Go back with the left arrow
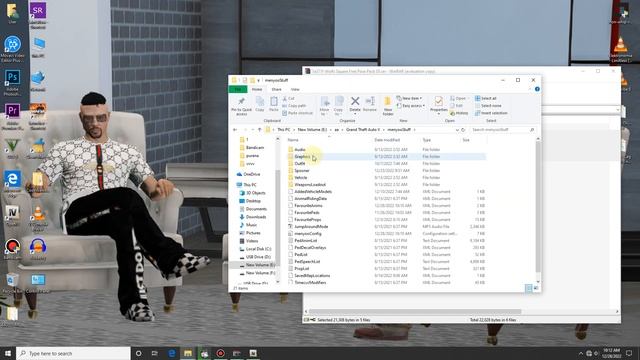640x360 pixels. click(235, 130)
